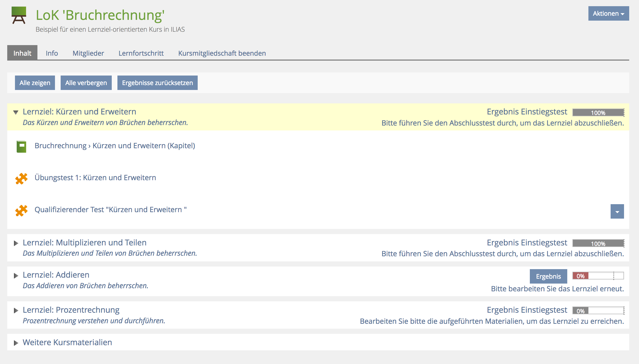This screenshot has height=364, width=639.
Task: Expand the Multiplizieren und Teilen objective
Action: (16, 243)
